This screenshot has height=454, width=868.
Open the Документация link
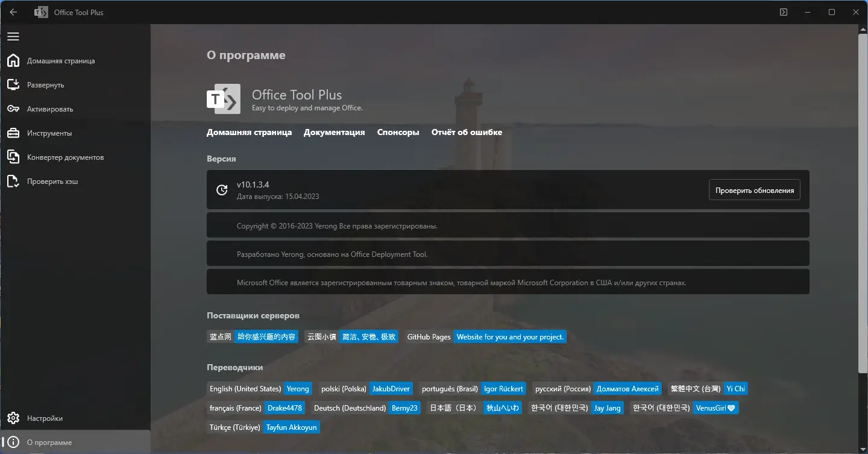335,132
